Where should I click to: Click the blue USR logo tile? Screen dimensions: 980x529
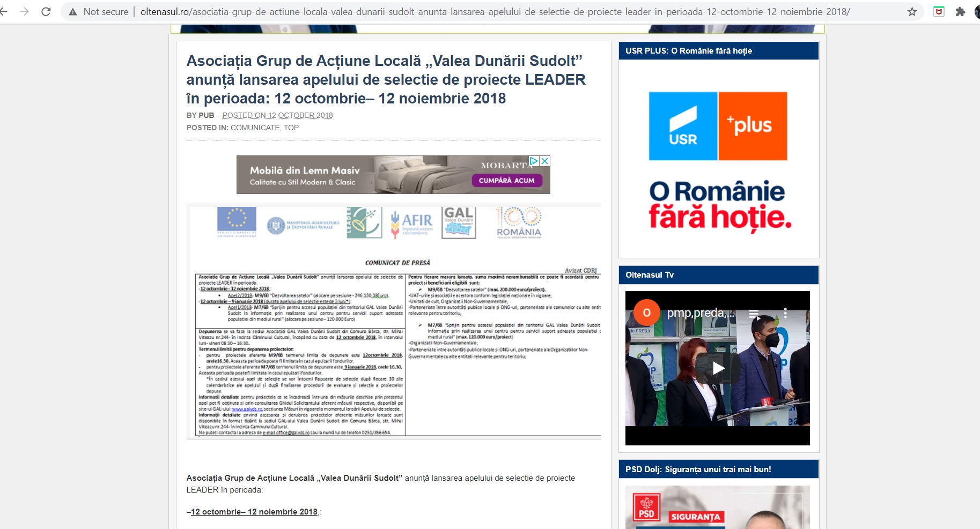coord(683,126)
